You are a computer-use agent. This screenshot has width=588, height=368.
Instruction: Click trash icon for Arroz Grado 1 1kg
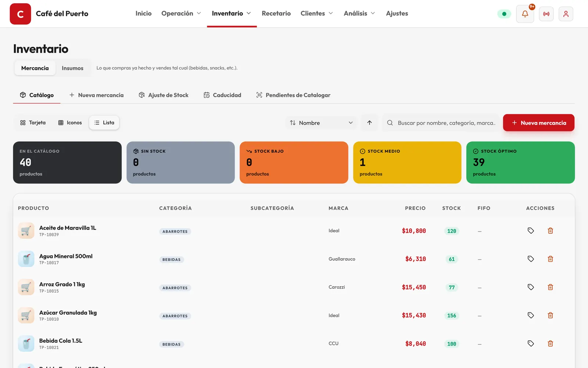pyautogui.click(x=550, y=287)
